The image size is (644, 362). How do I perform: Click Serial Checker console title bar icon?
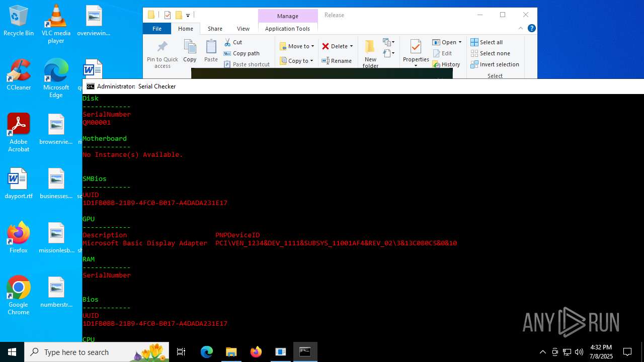pos(91,86)
